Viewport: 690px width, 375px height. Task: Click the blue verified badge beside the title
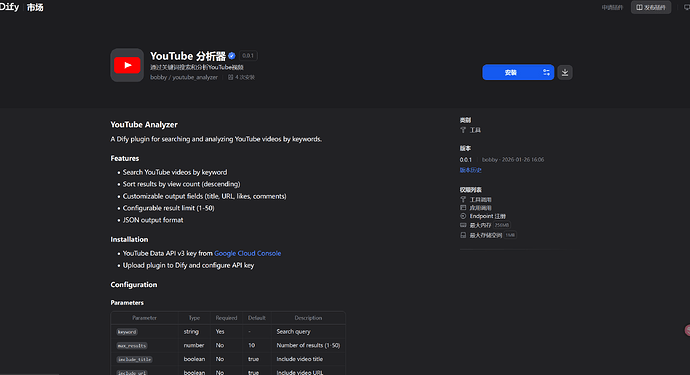(x=231, y=56)
